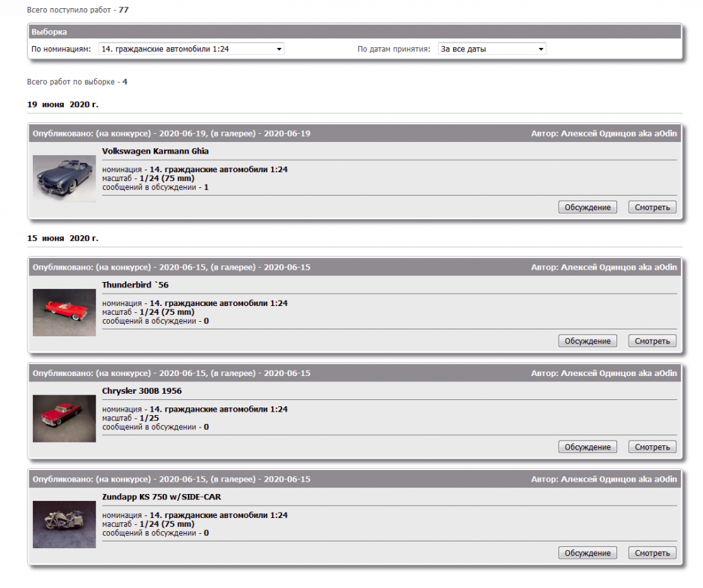The height and width of the screenshot is (588, 703).
Task: Open discussion for Thunderbird '56
Action: coord(587,341)
